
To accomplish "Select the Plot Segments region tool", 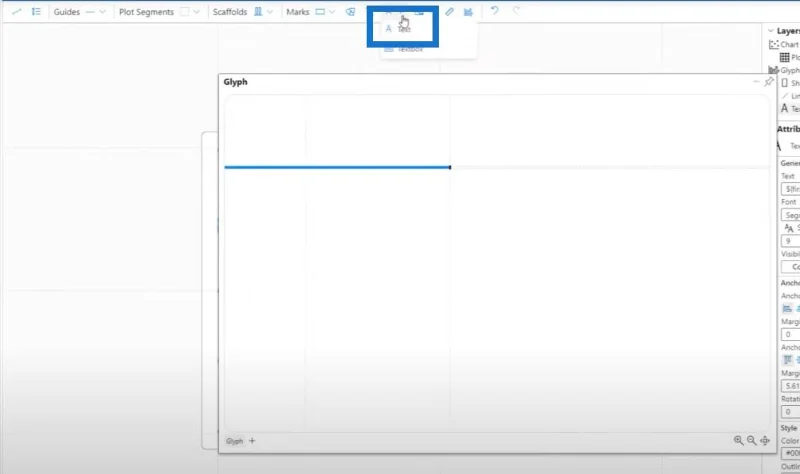I will pyautogui.click(x=184, y=12).
